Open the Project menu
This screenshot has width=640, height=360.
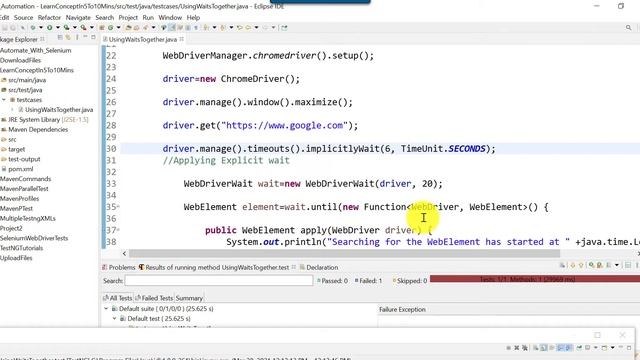pyautogui.click(x=128, y=18)
